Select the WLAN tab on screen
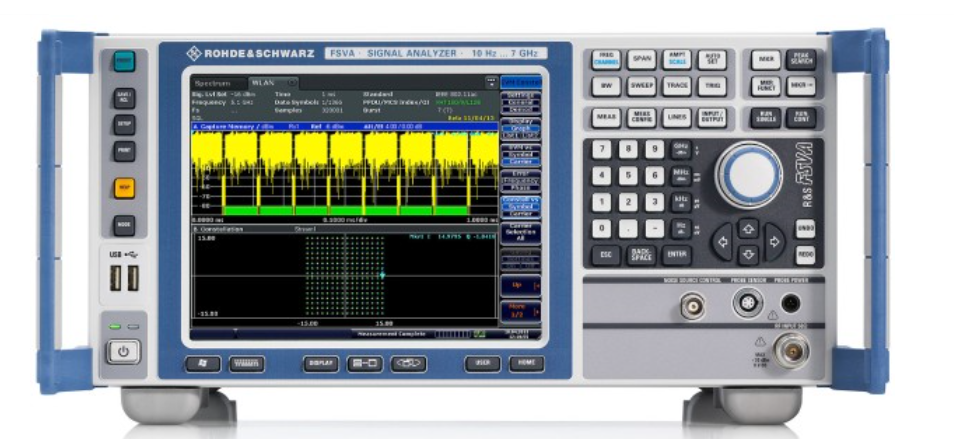This screenshot has height=439, width=954. tap(273, 83)
